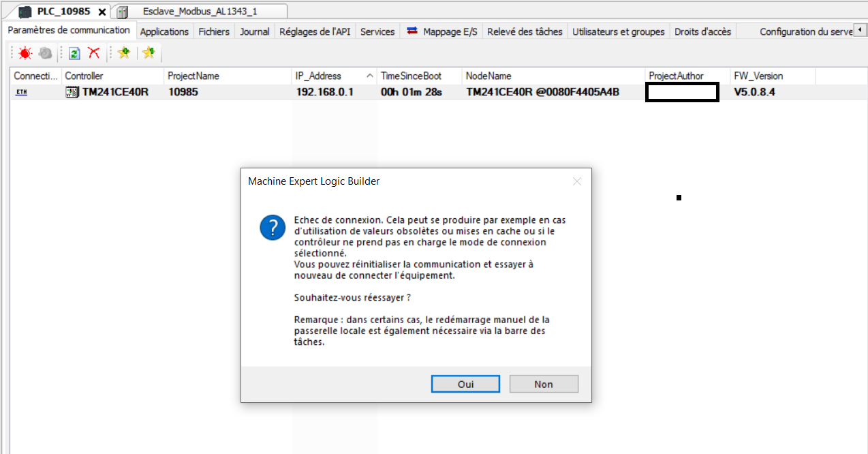Viewport: 868px width, 454px height.
Task: Open the Applications tab
Action: click(164, 31)
